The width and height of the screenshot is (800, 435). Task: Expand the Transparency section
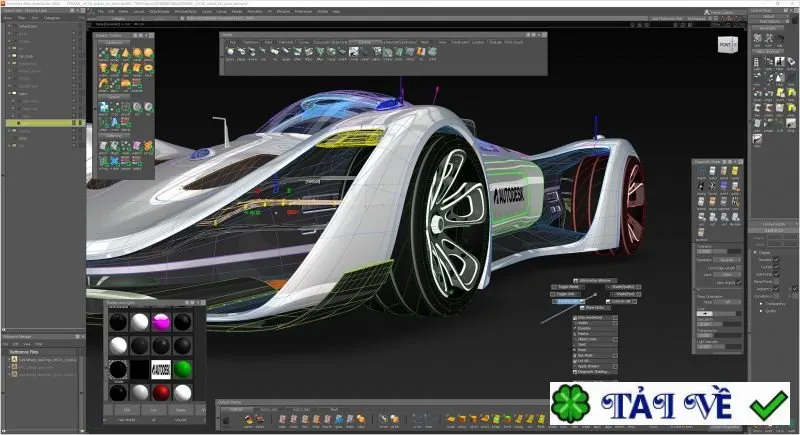(761, 303)
